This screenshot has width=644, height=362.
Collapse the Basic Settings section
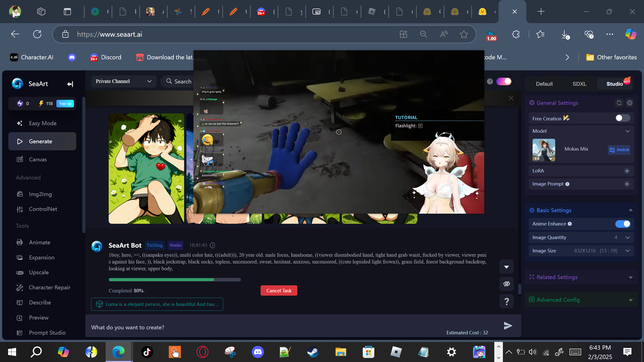(x=631, y=210)
